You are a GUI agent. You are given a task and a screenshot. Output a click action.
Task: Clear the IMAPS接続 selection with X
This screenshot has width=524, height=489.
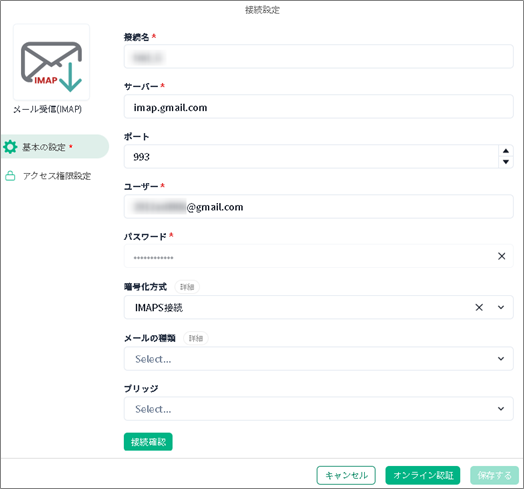(x=479, y=308)
